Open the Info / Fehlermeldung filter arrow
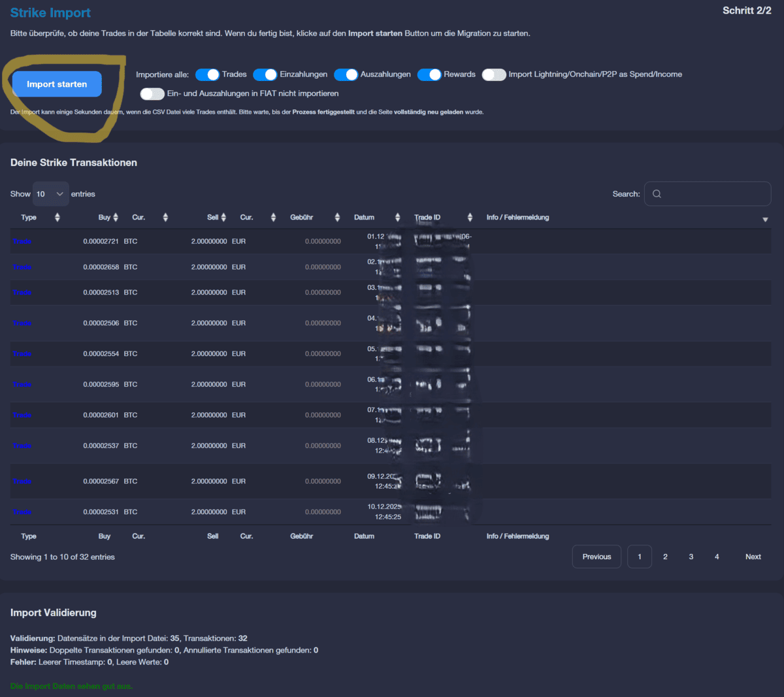Viewport: 784px width, 697px height. coord(765,219)
